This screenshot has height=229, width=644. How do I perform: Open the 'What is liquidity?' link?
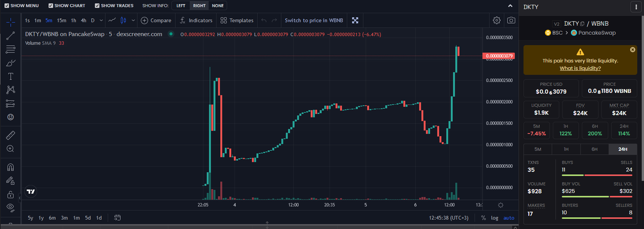tap(580, 68)
